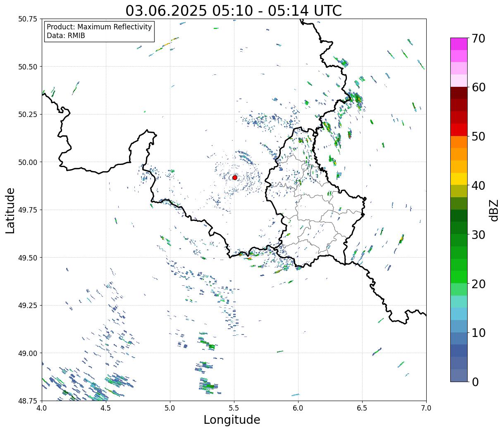The image size is (504, 430).
Task: Click the 'Latitude' axis label
Action: point(10,210)
